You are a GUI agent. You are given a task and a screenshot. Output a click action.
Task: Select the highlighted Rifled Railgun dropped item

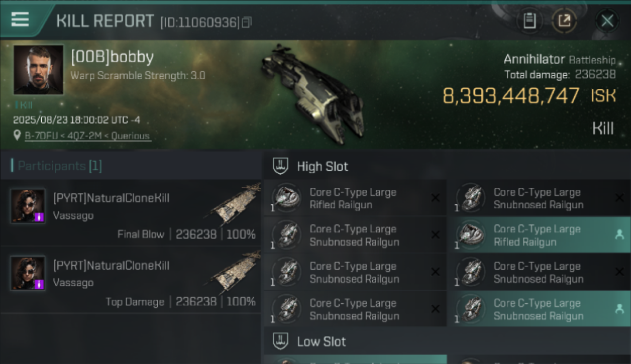point(538,235)
